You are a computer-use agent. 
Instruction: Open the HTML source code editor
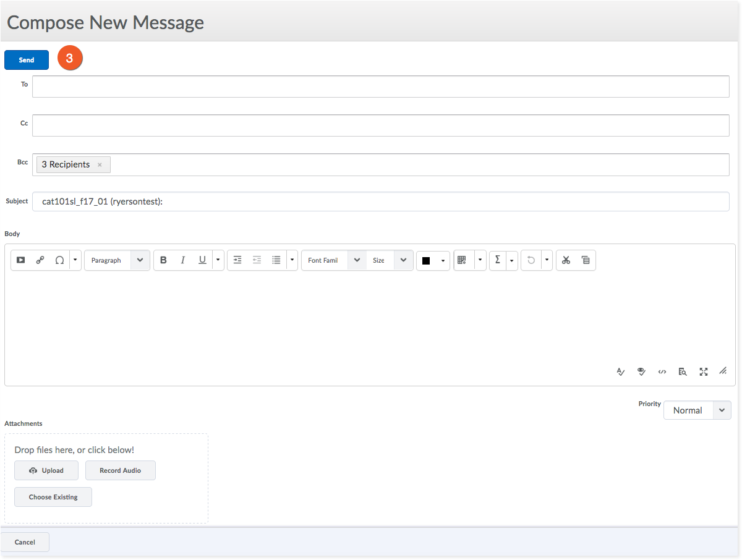[662, 371]
